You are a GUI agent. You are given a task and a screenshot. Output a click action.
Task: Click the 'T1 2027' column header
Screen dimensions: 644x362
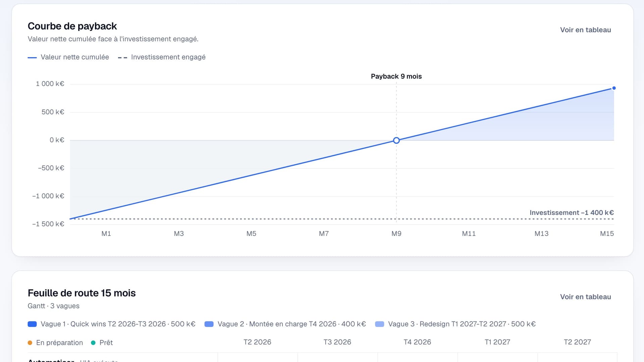[x=497, y=342]
